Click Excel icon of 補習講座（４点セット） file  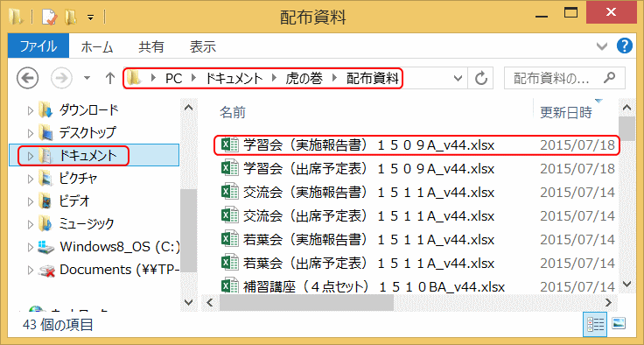point(229,285)
